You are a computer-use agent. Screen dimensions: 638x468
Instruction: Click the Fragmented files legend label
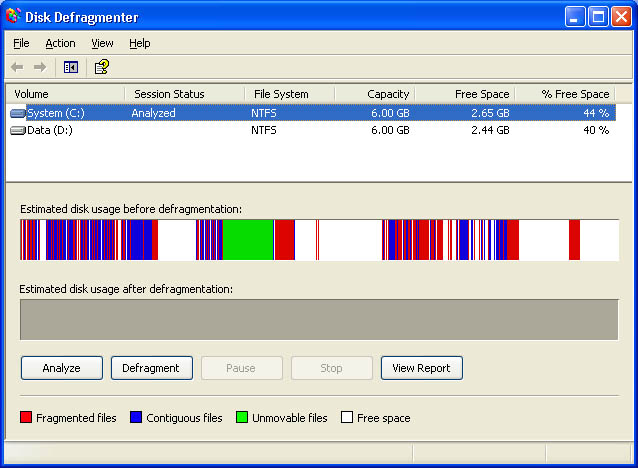[x=76, y=418]
